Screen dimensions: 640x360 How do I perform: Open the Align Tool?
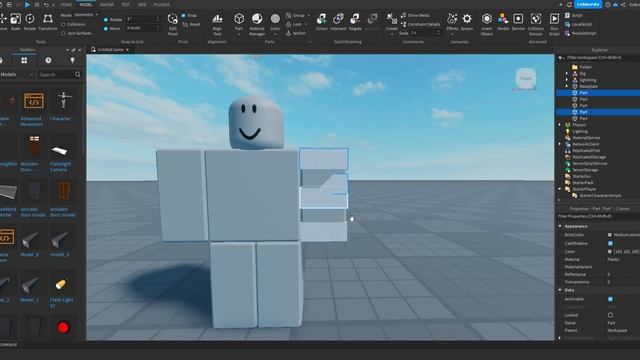(x=217, y=24)
